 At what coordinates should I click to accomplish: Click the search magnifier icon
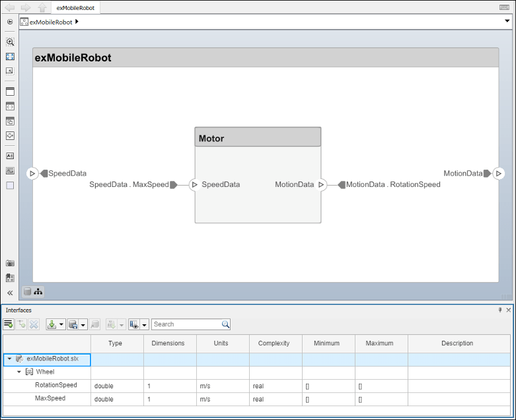pos(225,324)
